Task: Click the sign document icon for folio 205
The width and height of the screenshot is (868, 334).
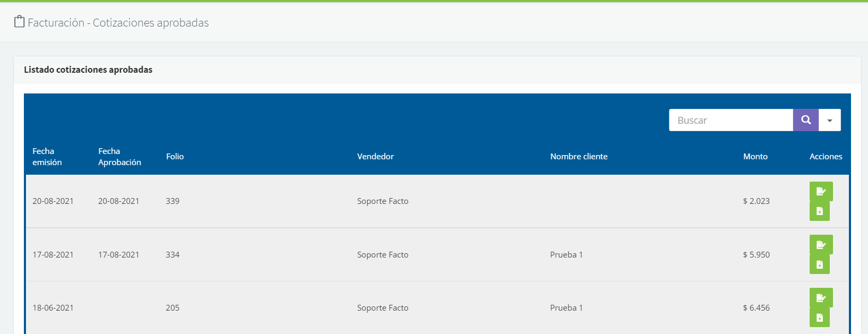Action: click(x=821, y=298)
